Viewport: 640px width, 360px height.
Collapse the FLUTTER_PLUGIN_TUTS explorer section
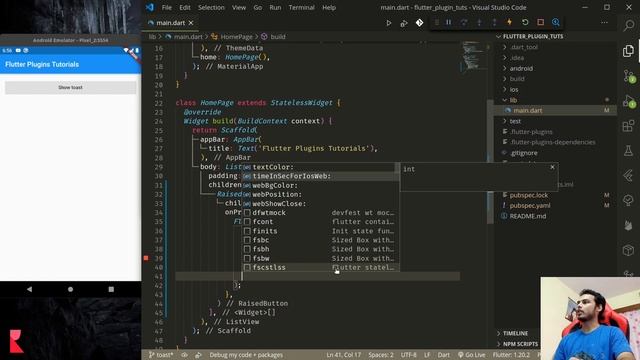(533, 36)
